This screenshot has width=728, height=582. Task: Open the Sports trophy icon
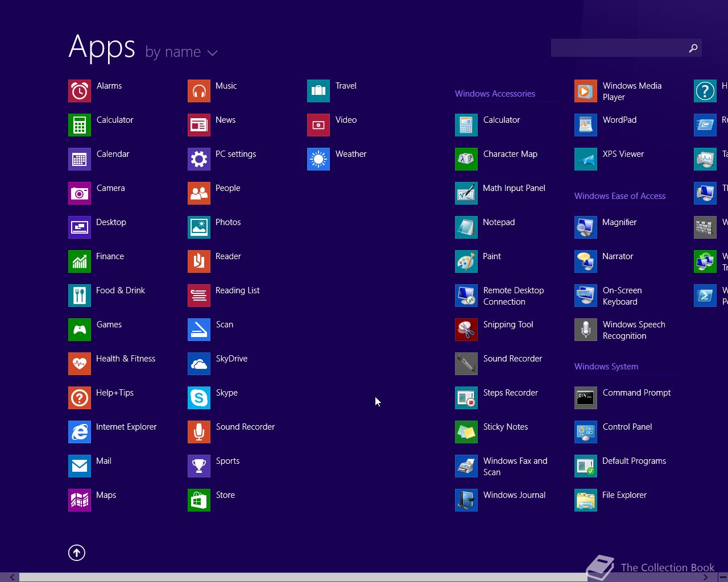click(199, 466)
